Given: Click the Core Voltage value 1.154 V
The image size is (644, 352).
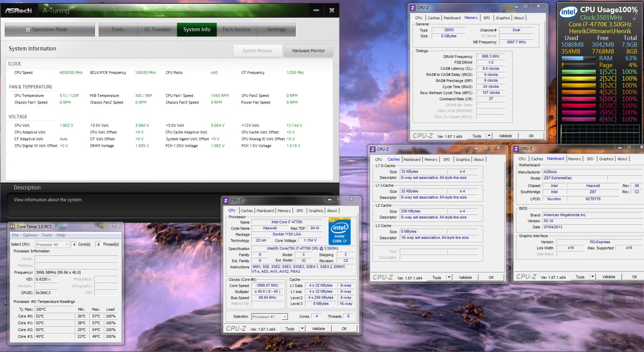Looking at the screenshot, I should (310, 240).
